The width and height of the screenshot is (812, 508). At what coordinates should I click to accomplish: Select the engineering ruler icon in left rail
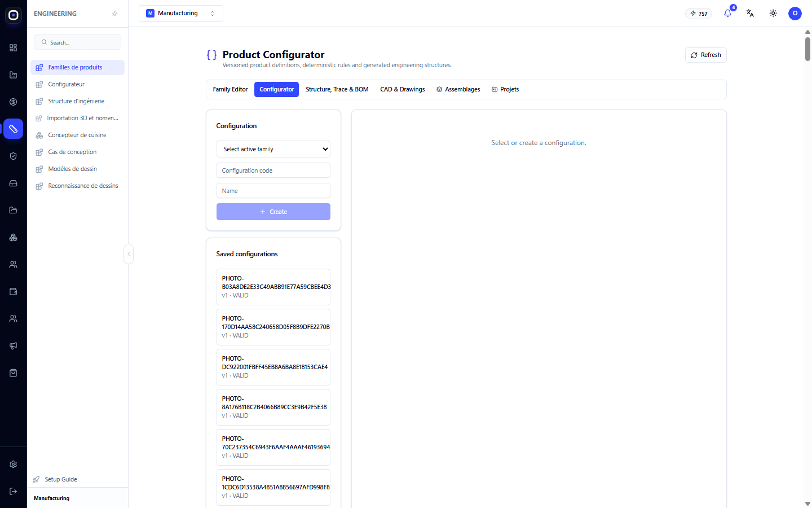pyautogui.click(x=14, y=129)
